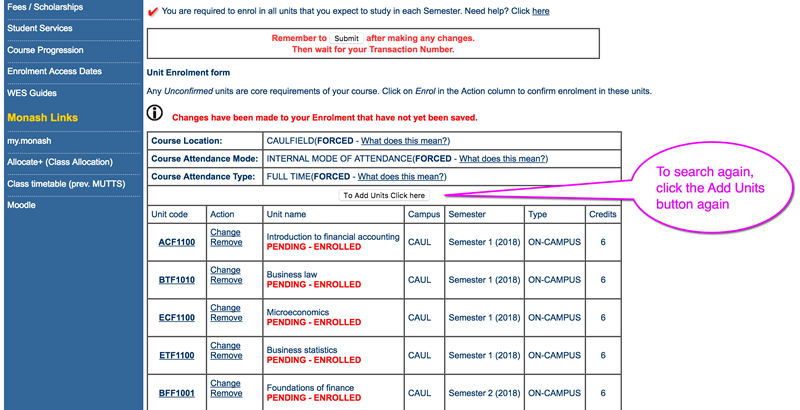
Task: Go to Course Progression
Action: pos(45,50)
